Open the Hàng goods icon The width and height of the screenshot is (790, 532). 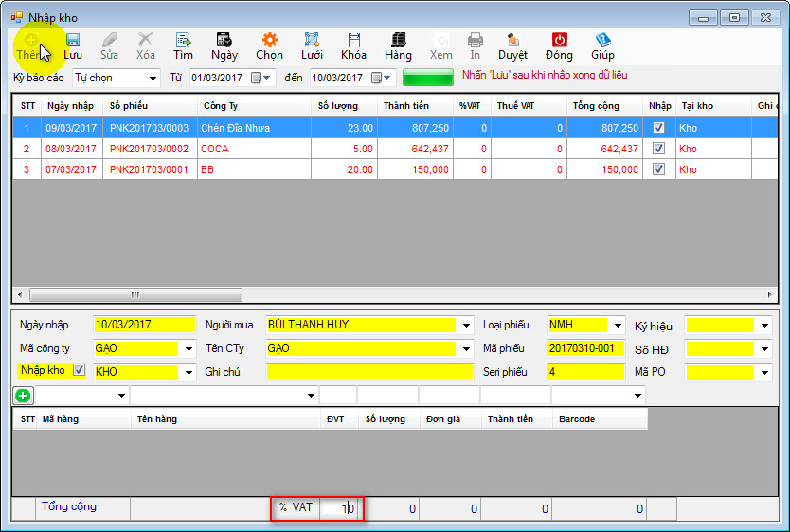click(399, 40)
